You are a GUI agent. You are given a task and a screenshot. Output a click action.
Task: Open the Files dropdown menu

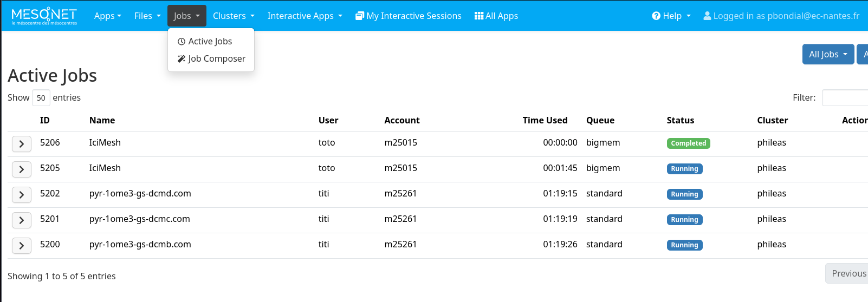click(x=147, y=16)
